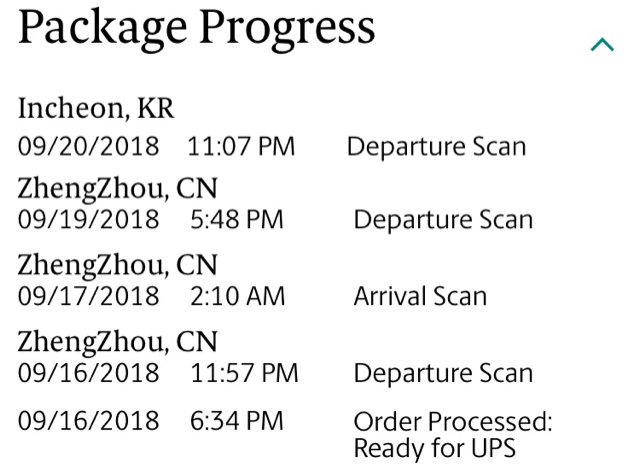Select Departure Scan beside 11:57 PM
The height and width of the screenshot is (470, 640).
[x=443, y=373]
